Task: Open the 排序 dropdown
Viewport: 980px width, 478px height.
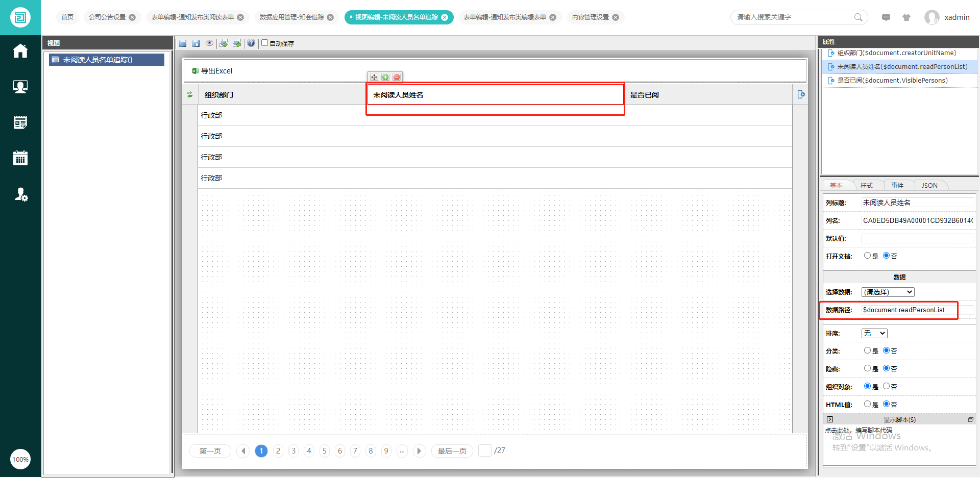Action: (874, 333)
